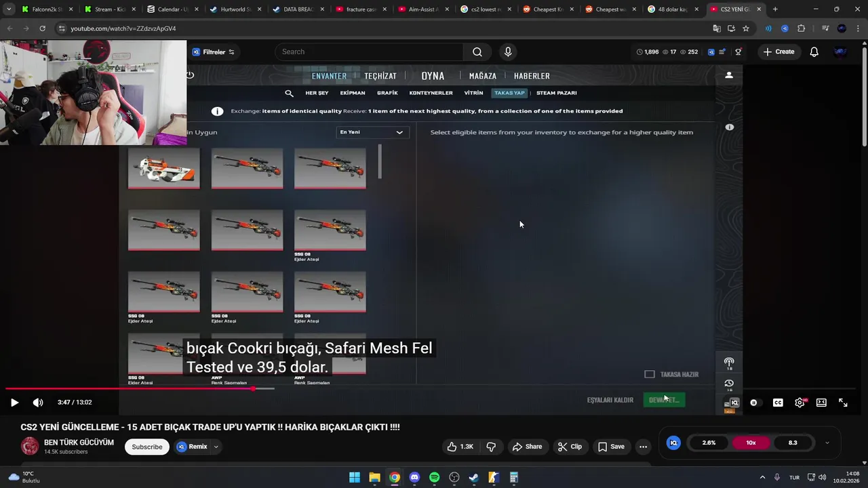This screenshot has width=868, height=488.
Task: Click the YouTube search magnifier button
Action: pyautogui.click(x=477, y=52)
